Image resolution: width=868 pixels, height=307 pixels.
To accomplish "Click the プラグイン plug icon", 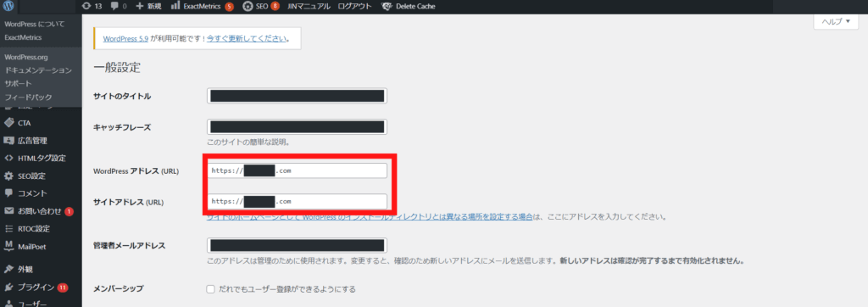I will click(8, 287).
